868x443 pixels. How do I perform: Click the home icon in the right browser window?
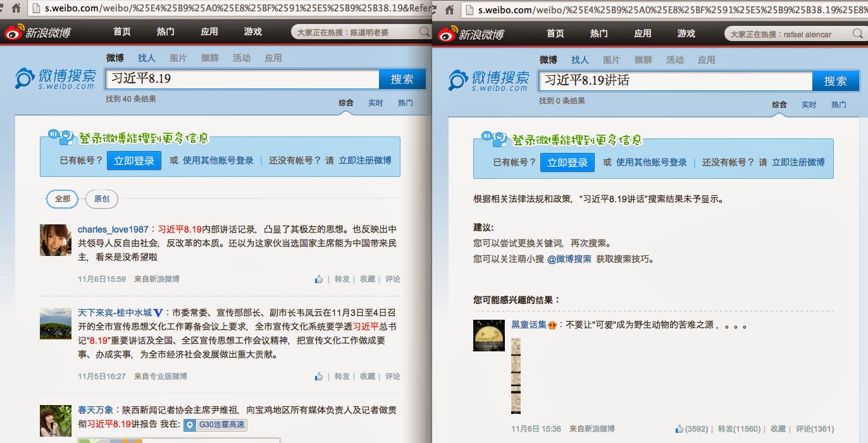[x=449, y=9]
